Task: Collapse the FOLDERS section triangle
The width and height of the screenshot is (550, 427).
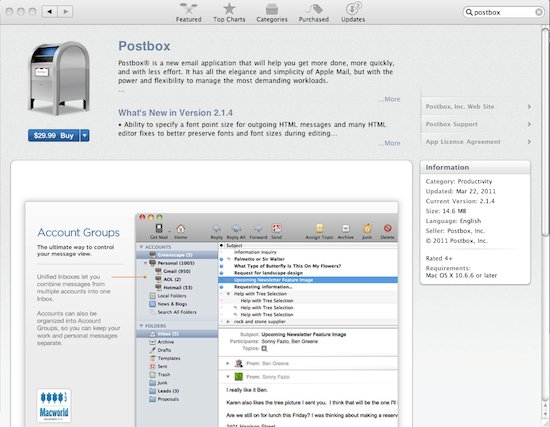Action: click(141, 326)
